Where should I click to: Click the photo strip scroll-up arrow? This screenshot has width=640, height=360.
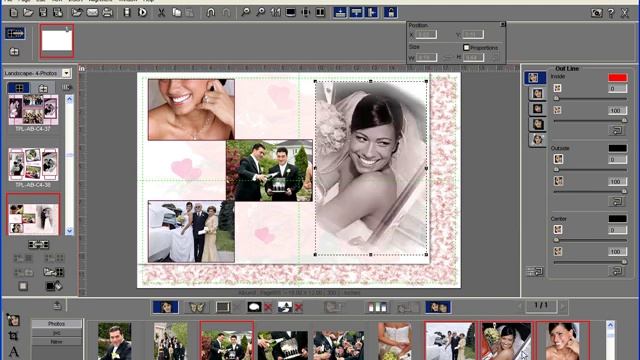click(x=611, y=325)
